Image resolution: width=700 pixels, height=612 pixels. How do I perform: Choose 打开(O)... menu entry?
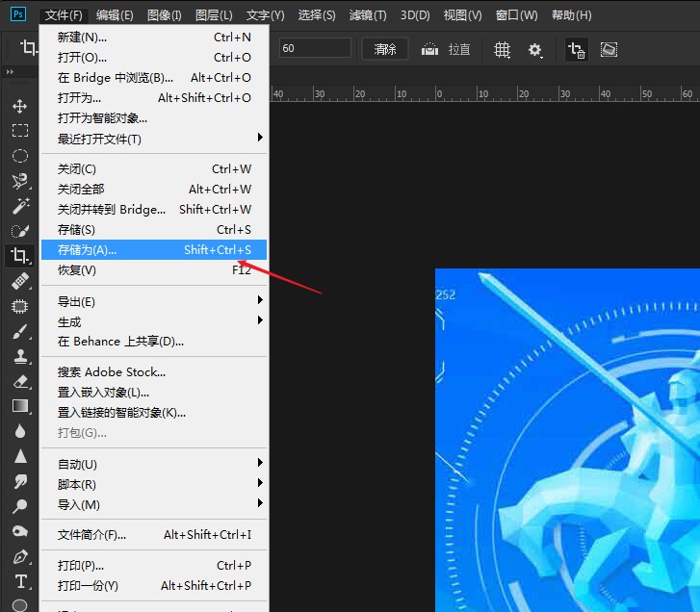(154, 58)
